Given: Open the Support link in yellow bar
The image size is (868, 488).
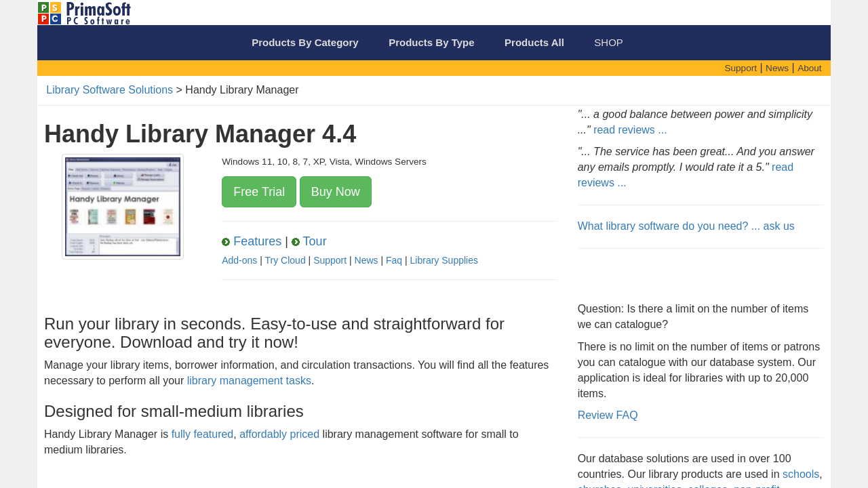Looking at the screenshot, I should coord(740,68).
